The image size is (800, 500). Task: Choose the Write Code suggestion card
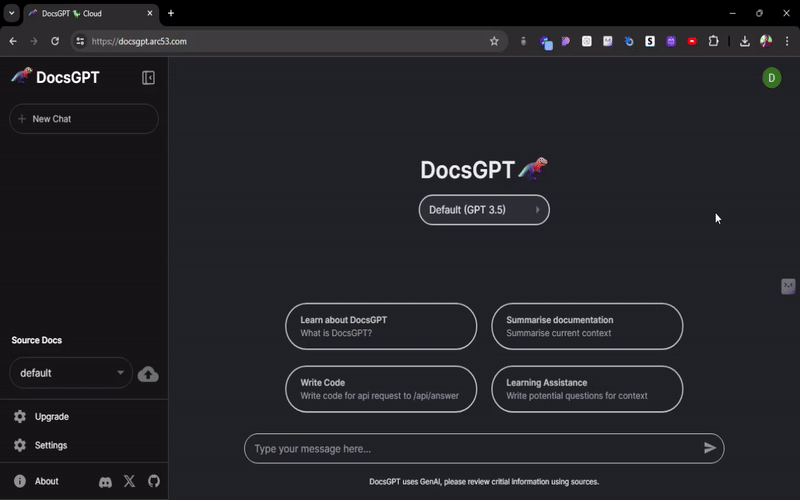pos(381,389)
